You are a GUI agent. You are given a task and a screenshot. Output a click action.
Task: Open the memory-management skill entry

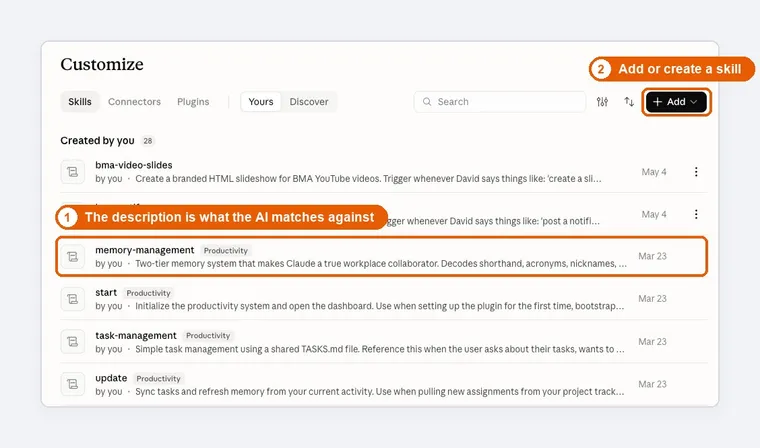point(381,256)
